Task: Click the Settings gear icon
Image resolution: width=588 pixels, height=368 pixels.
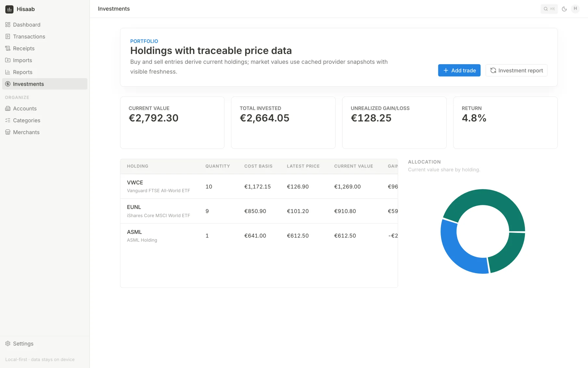Action: pos(8,343)
